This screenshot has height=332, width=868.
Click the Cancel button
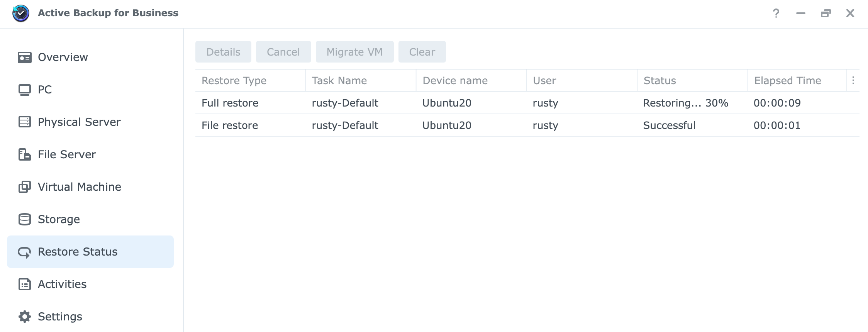pyautogui.click(x=283, y=52)
